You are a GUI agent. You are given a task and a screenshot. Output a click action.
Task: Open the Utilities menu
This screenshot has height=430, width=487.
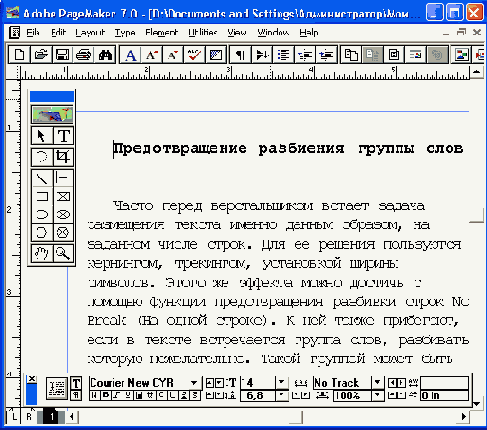202,32
